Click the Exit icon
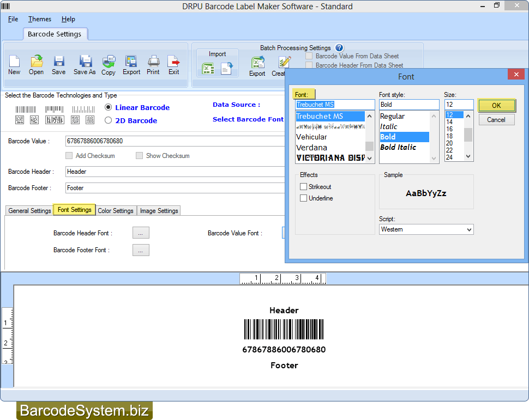This screenshot has height=420, width=529. pos(174,62)
